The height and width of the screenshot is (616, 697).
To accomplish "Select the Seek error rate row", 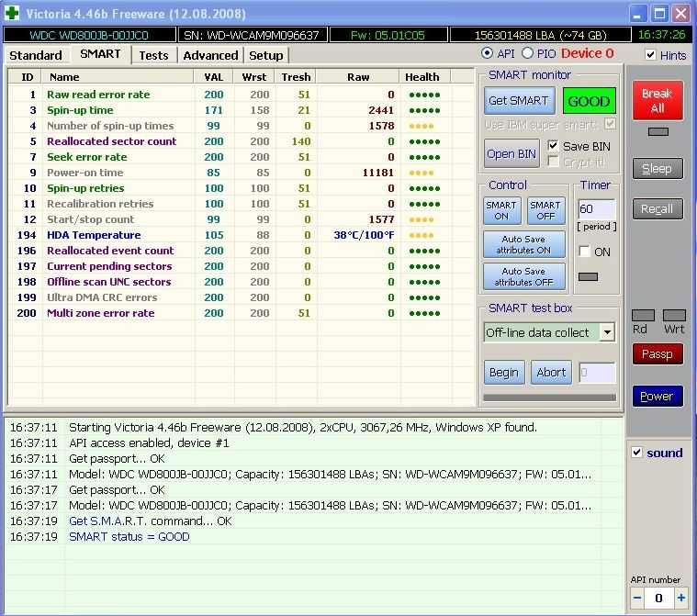I will click(x=242, y=157).
